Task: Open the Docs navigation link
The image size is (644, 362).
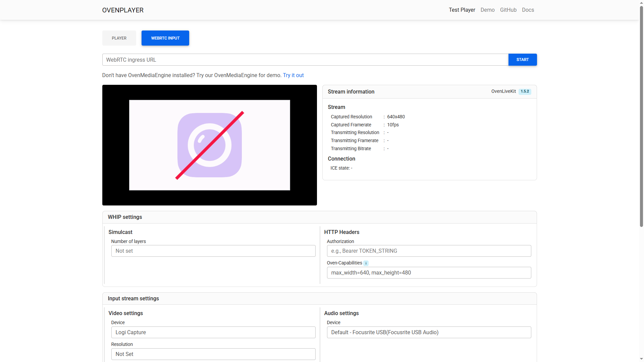Action: point(528,10)
